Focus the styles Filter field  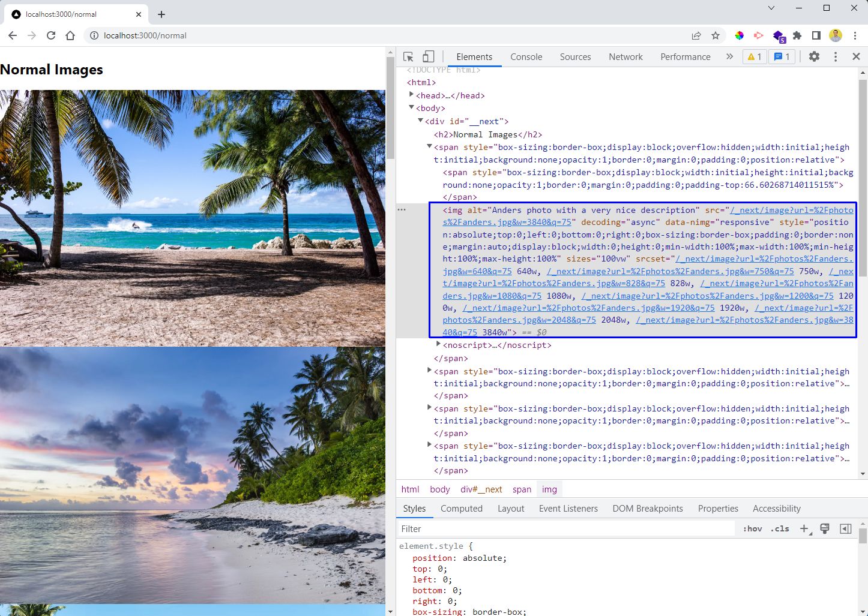566,528
